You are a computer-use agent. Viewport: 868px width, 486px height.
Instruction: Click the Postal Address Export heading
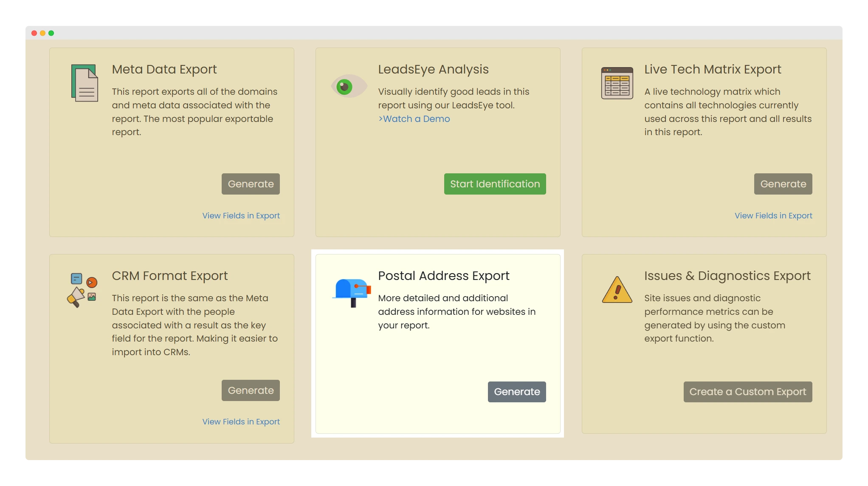point(443,276)
